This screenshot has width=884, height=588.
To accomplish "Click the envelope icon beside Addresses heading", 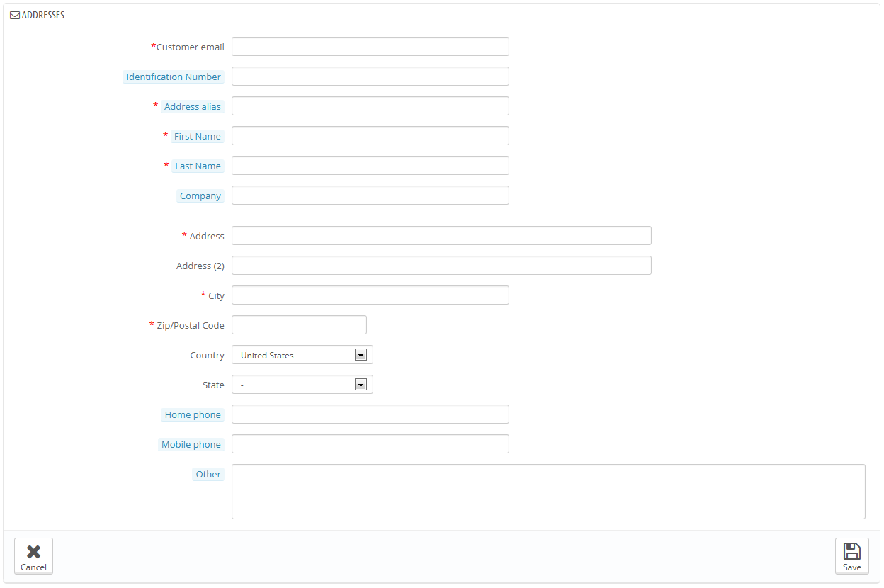I will 15,15.
